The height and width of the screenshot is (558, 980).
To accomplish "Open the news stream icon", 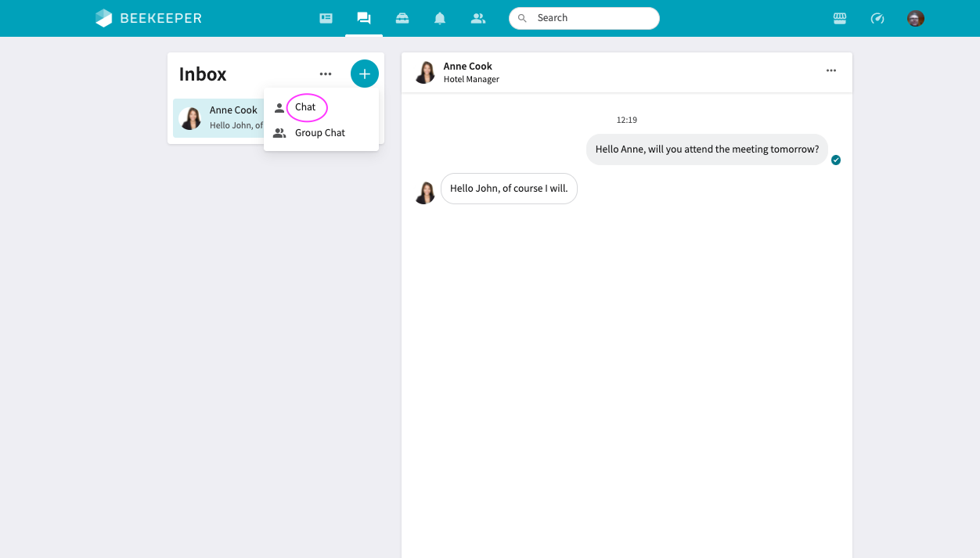I will click(x=326, y=18).
